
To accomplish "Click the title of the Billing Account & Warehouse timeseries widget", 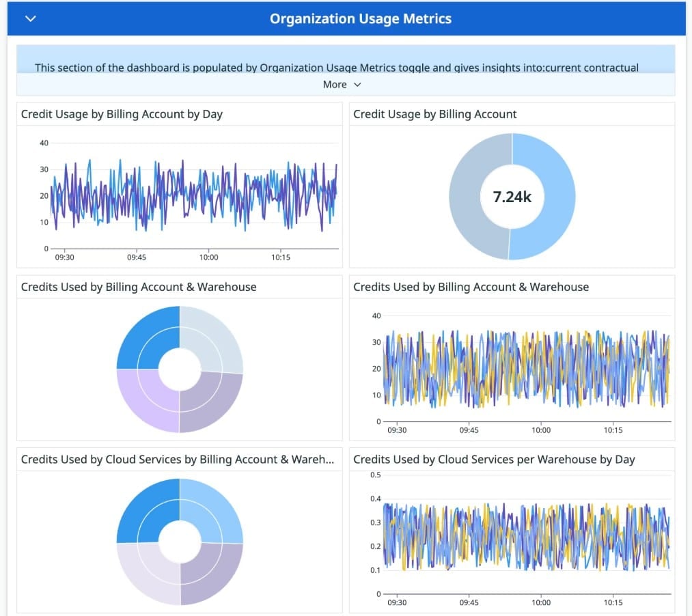I will (471, 288).
